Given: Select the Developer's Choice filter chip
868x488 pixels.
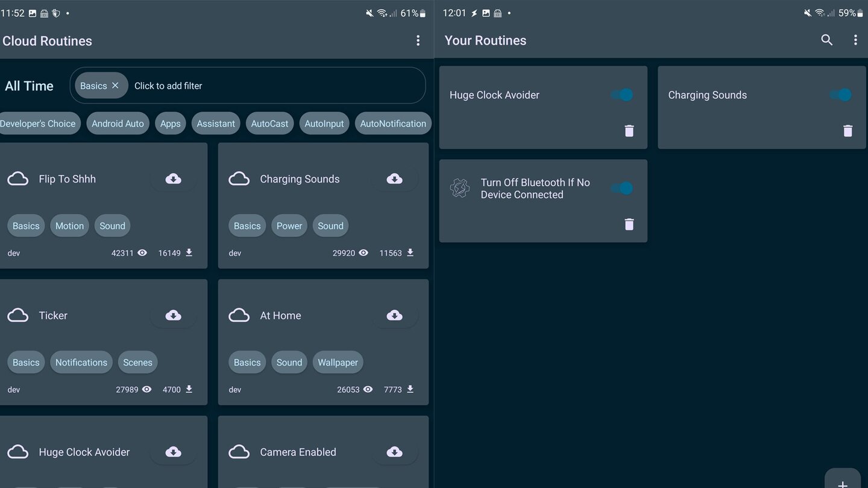Looking at the screenshot, I should point(38,124).
